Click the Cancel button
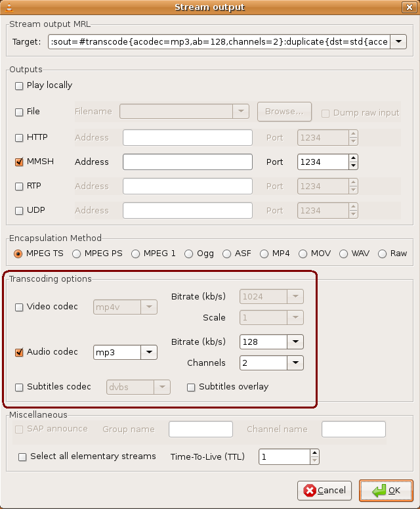The width and height of the screenshot is (420, 509). click(325, 491)
